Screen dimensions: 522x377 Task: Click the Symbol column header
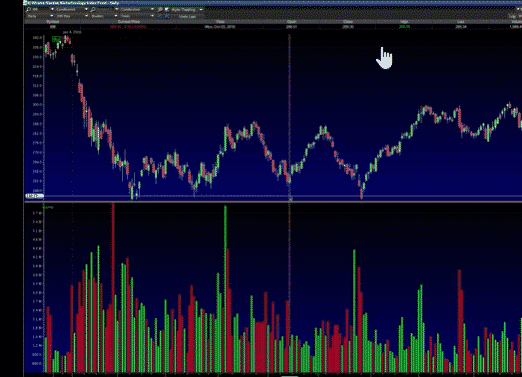tap(53, 22)
